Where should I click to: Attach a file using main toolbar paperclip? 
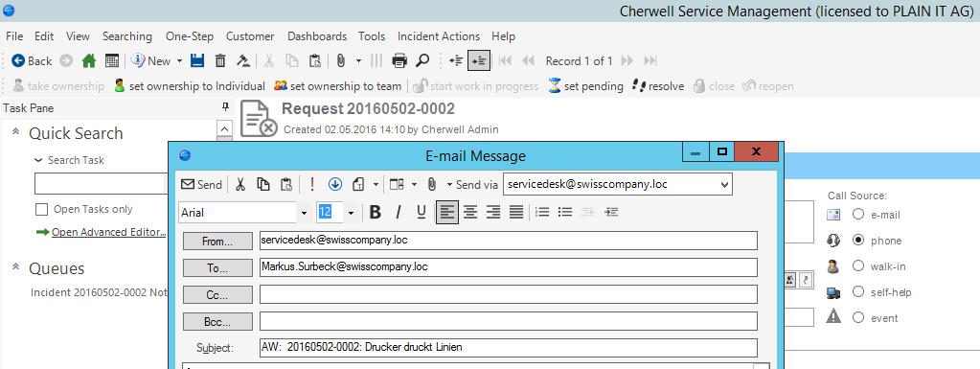coord(341,60)
